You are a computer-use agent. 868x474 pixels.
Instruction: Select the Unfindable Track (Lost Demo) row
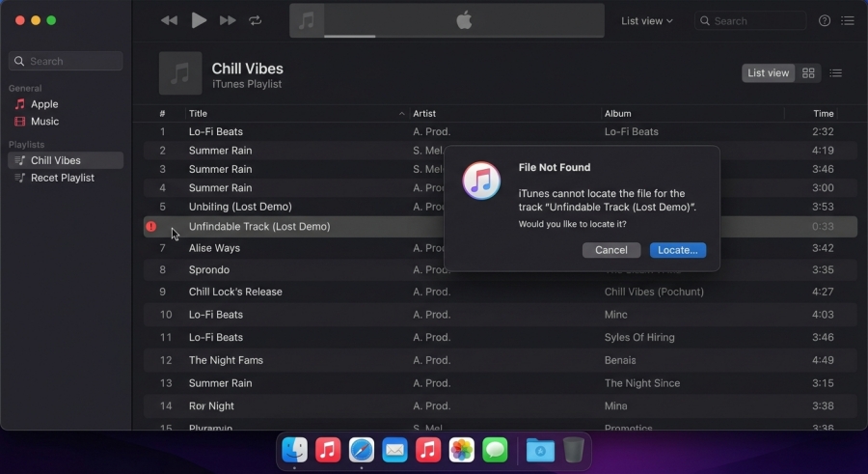500,226
